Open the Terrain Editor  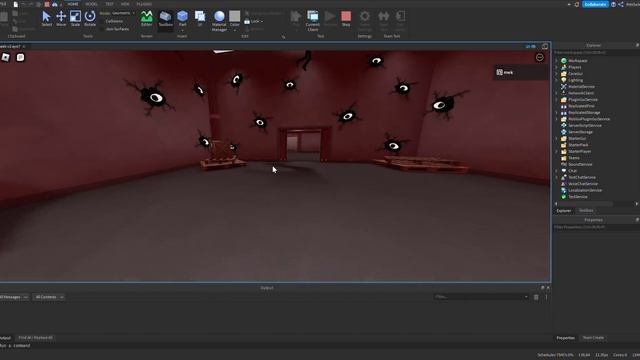[147, 18]
